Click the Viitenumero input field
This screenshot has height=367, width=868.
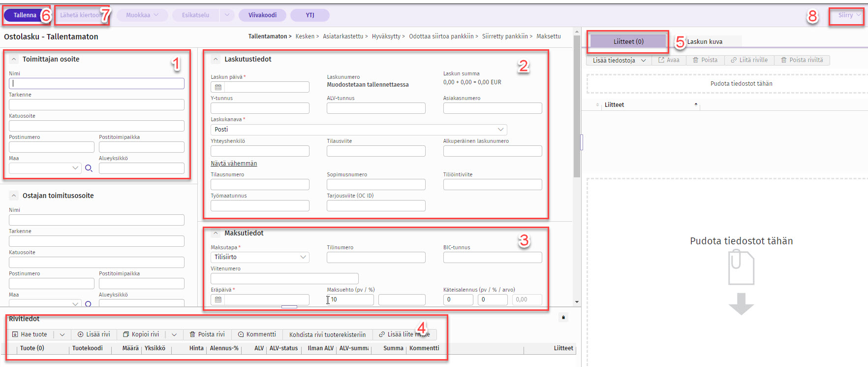tap(284, 278)
